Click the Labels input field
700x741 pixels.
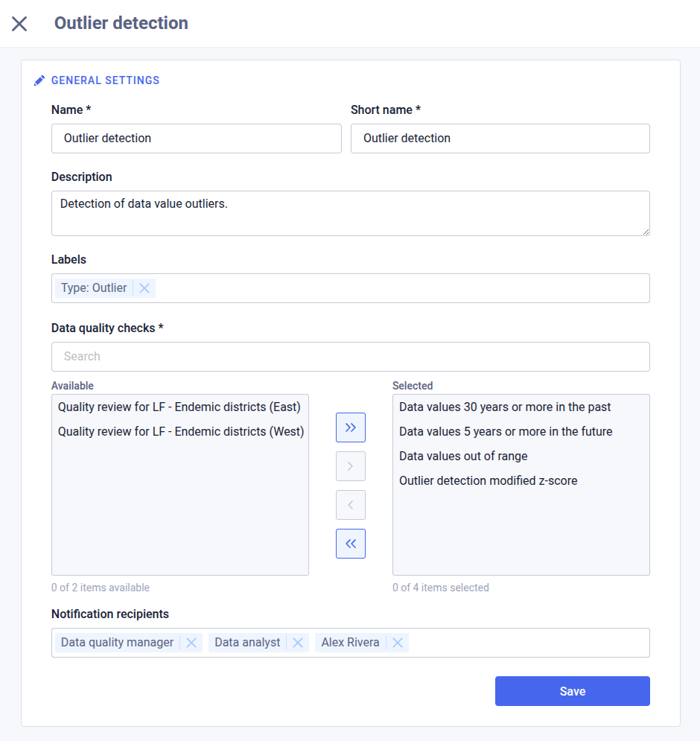(x=372, y=288)
